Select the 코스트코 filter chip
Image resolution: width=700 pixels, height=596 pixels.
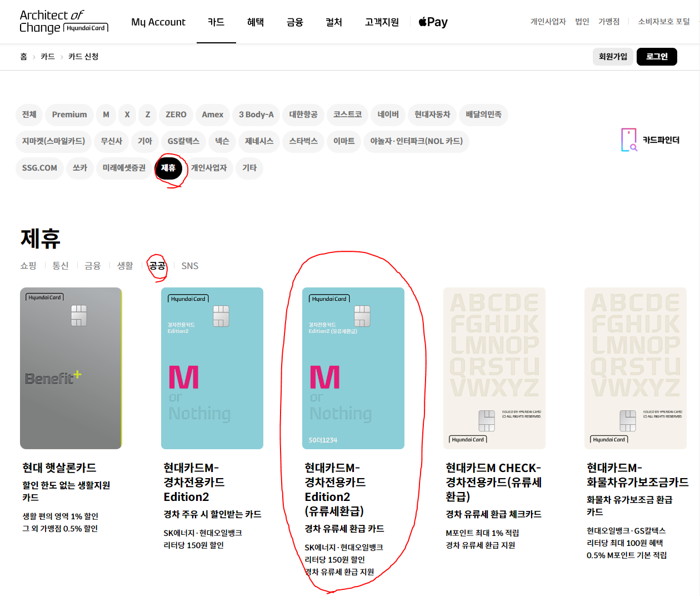click(347, 115)
